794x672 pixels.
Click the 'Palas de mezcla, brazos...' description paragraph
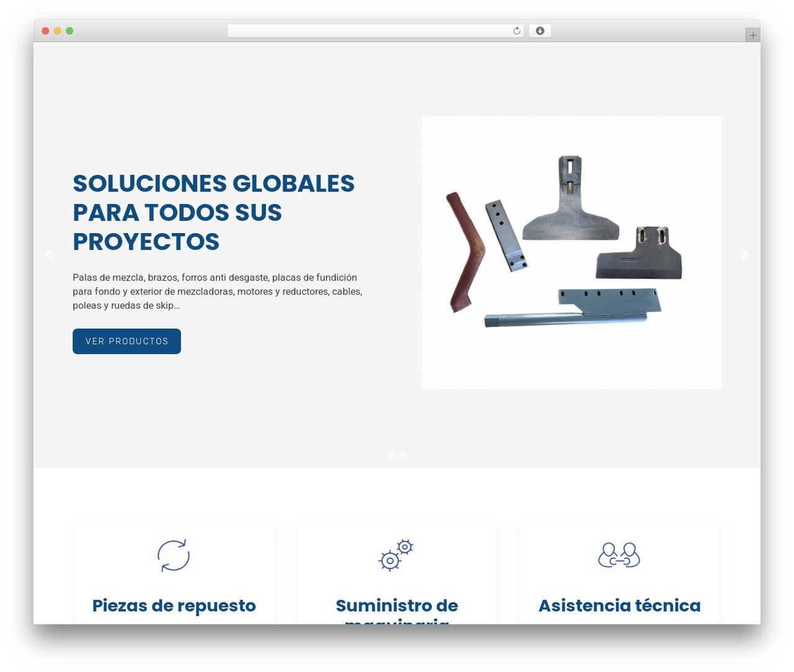coord(218,291)
